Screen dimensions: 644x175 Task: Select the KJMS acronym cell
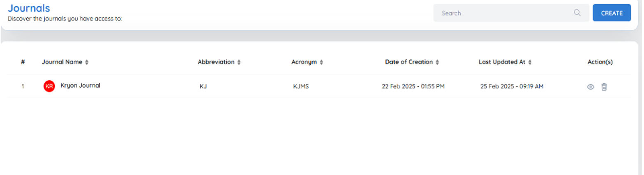click(301, 86)
